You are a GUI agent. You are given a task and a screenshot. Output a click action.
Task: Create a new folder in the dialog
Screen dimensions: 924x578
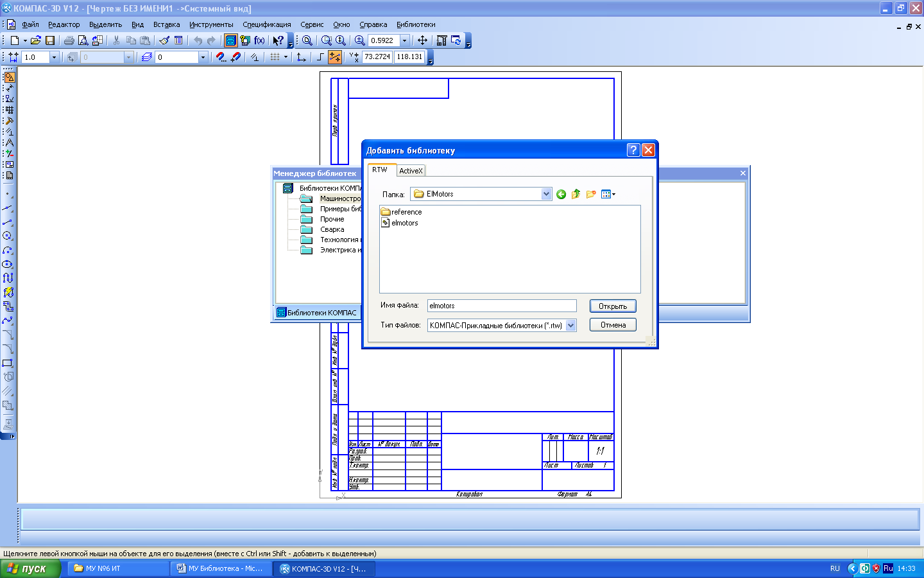pos(591,194)
